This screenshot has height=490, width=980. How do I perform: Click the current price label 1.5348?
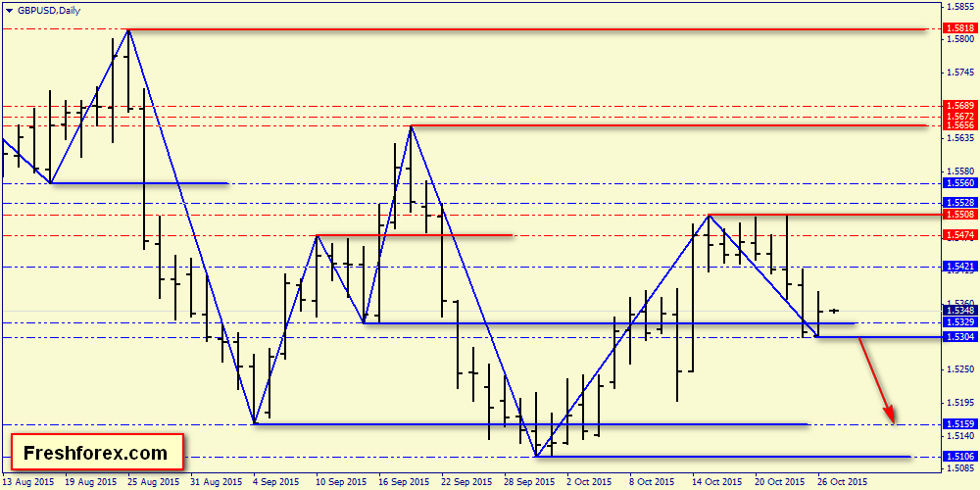pos(959,311)
